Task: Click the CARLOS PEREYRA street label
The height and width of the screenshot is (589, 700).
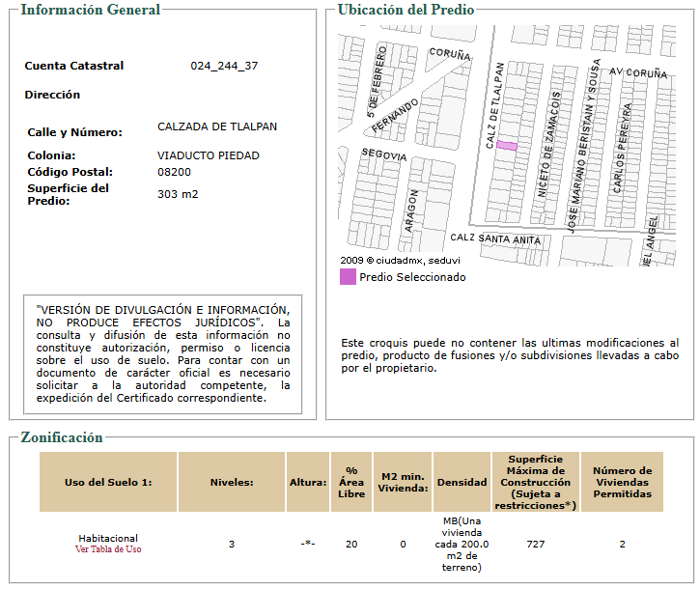Action: [x=622, y=148]
